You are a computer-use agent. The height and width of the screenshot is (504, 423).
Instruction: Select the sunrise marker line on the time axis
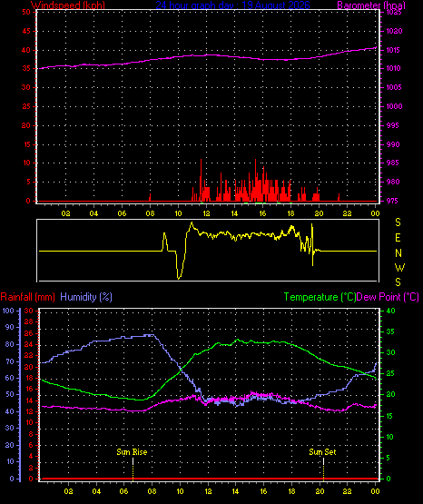coord(133,469)
